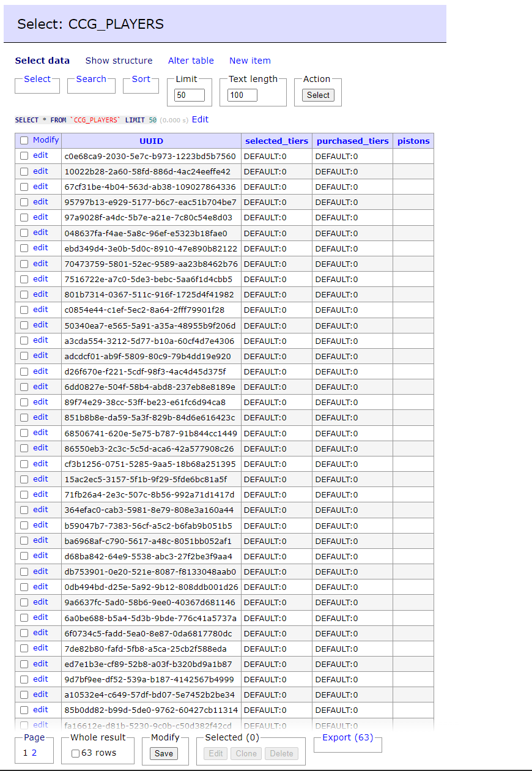Image resolution: width=532 pixels, height=771 pixels.
Task: Expand the Search fieldset legend
Action: click(x=91, y=79)
